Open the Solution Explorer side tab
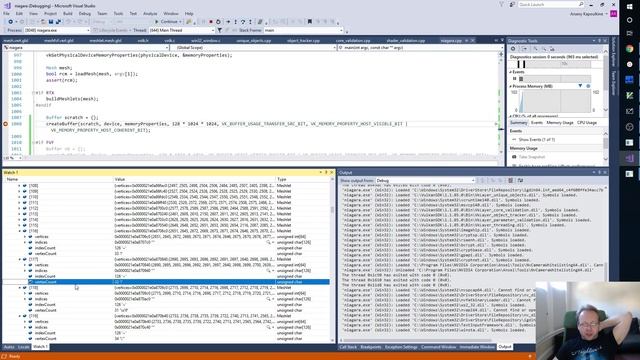The image size is (640, 360). pyautogui.click(x=613, y=52)
